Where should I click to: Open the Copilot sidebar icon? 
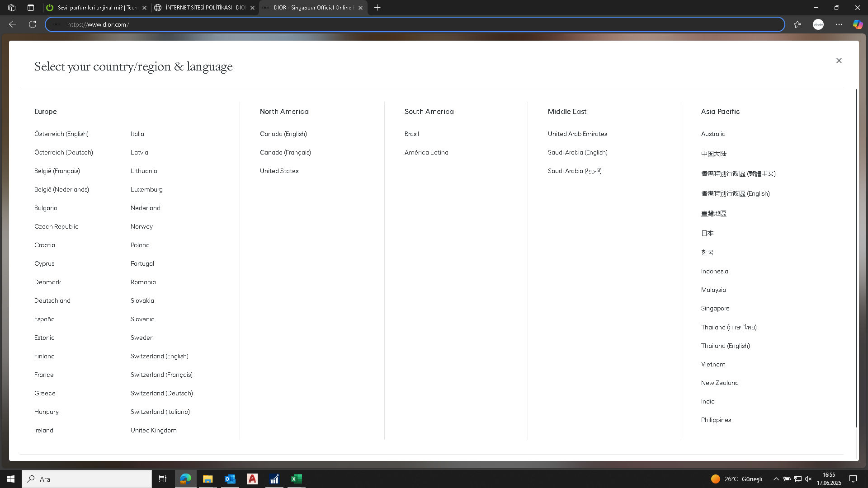coord(858,24)
